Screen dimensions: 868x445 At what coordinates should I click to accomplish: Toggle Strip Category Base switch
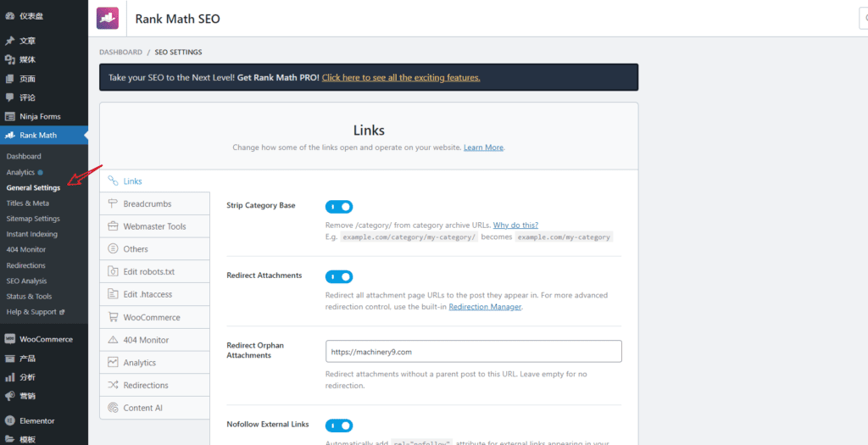click(x=339, y=207)
